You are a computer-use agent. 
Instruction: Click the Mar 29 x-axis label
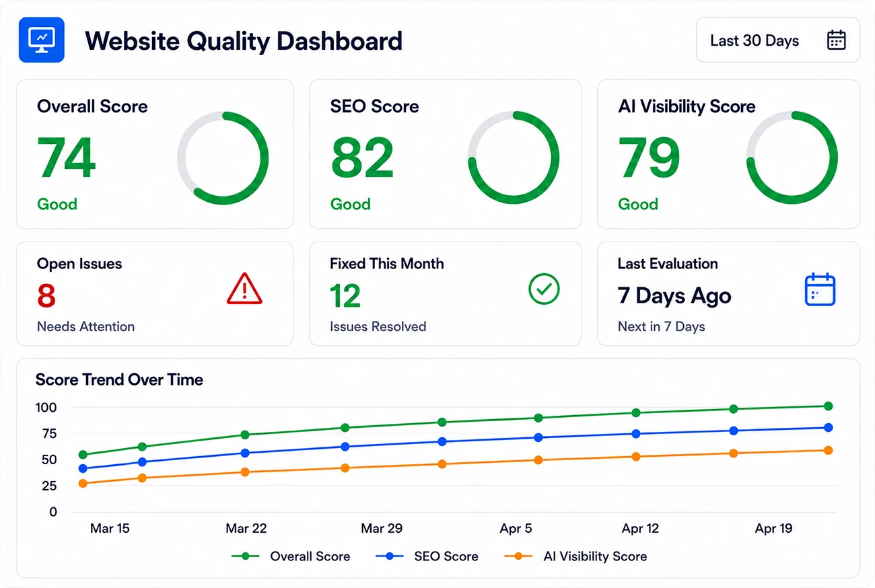click(382, 529)
